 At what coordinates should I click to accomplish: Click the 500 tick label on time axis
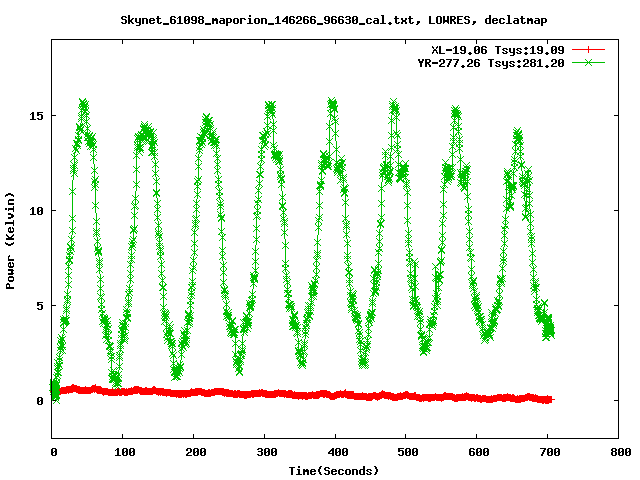coord(406,452)
